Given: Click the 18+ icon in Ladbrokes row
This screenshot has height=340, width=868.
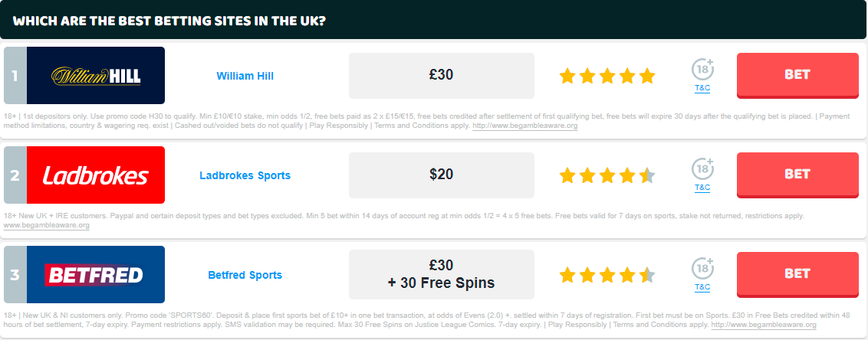Looking at the screenshot, I should 702,169.
